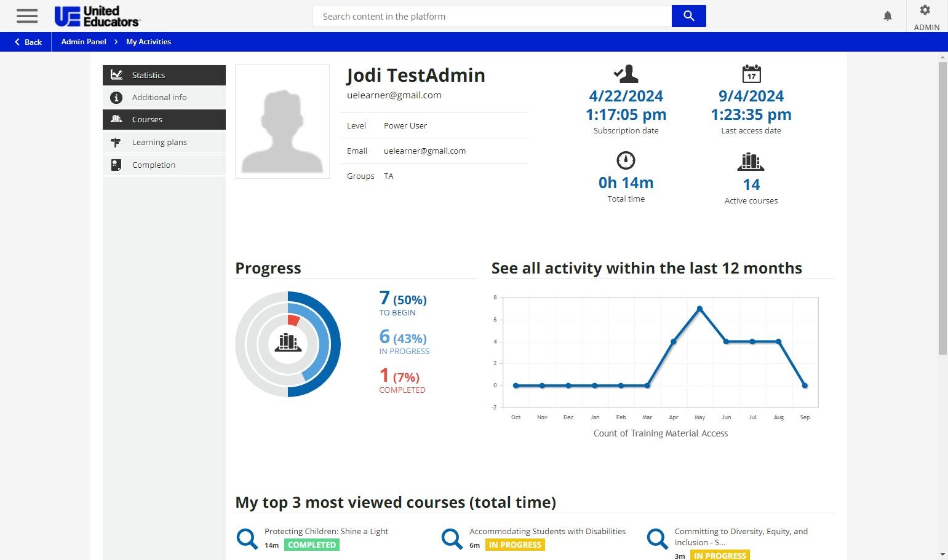Click the Subscription date user-check icon
This screenshot has width=948, height=560.
click(626, 74)
